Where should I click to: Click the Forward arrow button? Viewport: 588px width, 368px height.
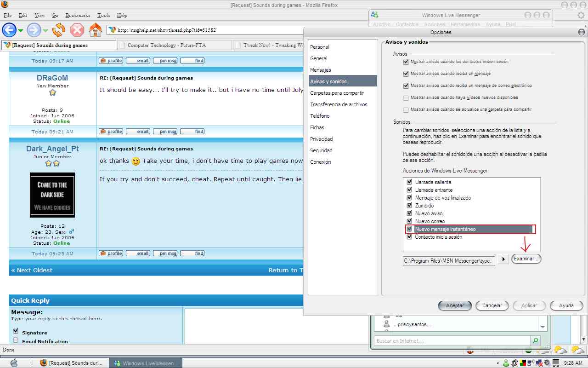tap(34, 30)
